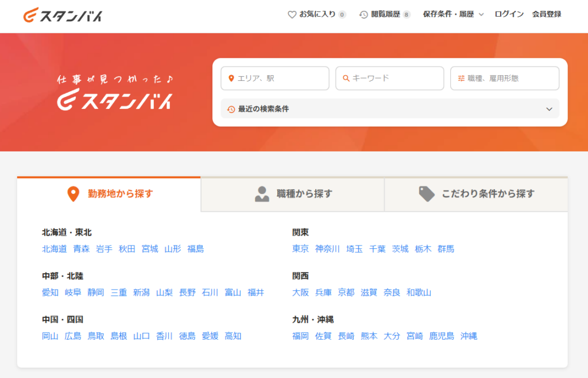Click the location pin icon in area field

point(231,79)
